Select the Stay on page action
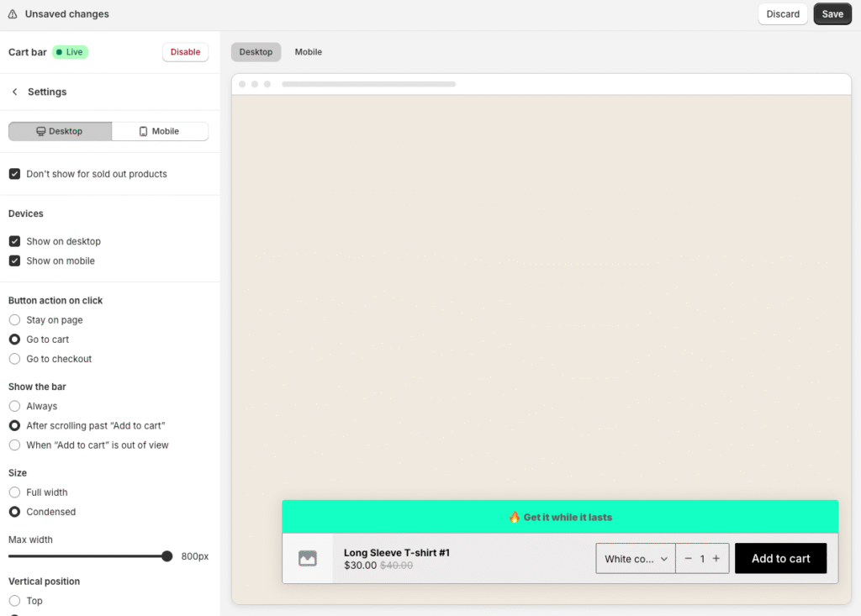861x616 pixels. tap(14, 319)
